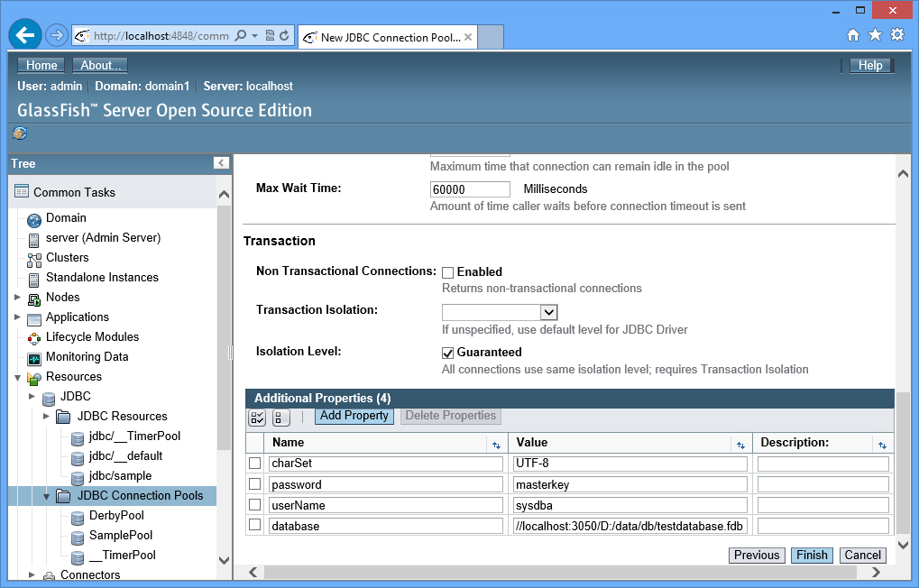The width and height of the screenshot is (919, 588).
Task: Switch to New JDBC Connection Pool tab
Action: (388, 38)
